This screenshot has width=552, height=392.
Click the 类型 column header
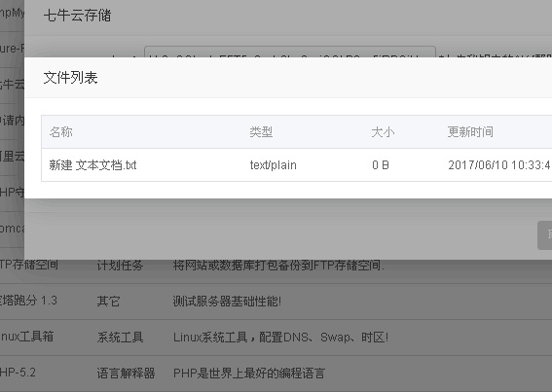tap(261, 132)
